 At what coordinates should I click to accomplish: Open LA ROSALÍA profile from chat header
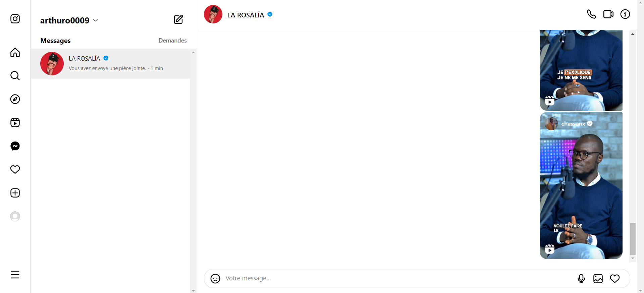pos(246,15)
